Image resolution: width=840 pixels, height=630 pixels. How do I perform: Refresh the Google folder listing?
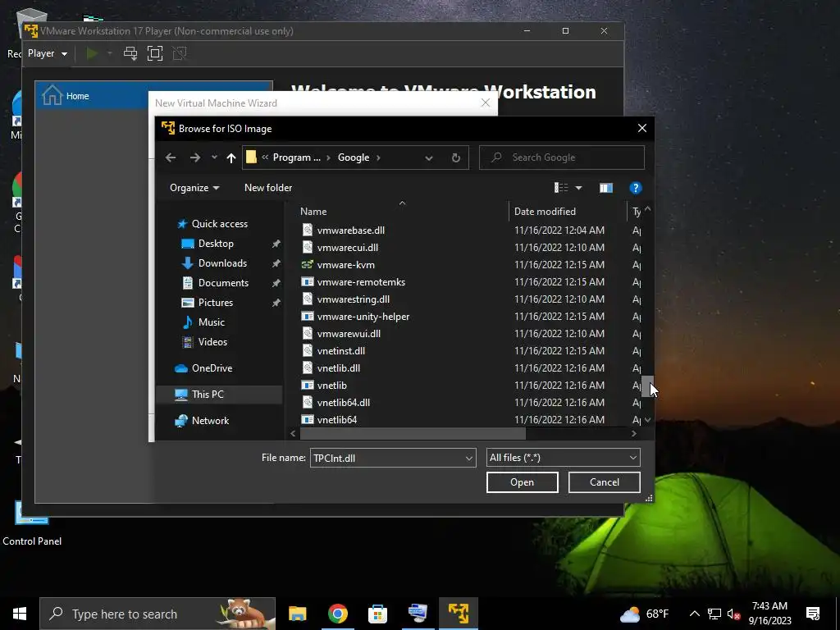(456, 157)
